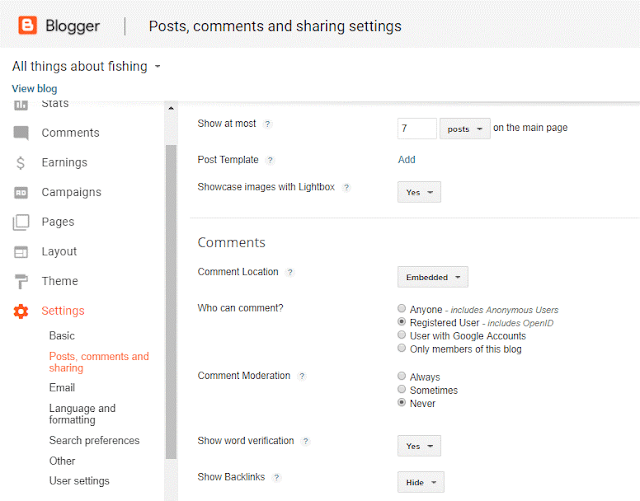Click the Earnings dollar sign icon

coord(21,163)
